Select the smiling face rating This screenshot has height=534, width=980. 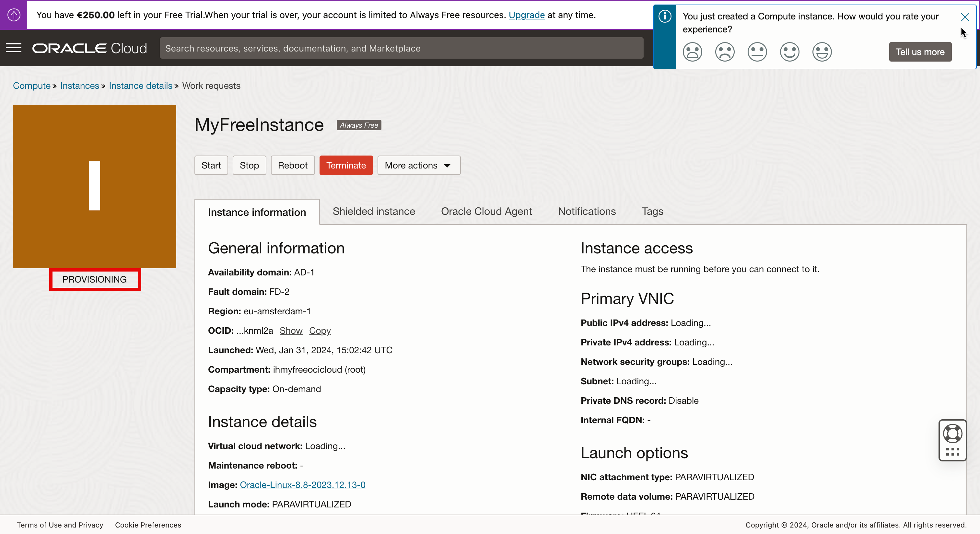(789, 52)
